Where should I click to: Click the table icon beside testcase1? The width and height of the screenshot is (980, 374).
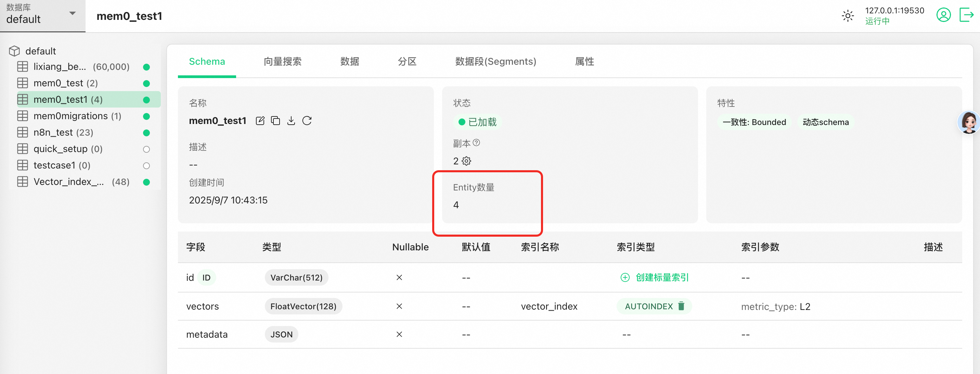[23, 165]
